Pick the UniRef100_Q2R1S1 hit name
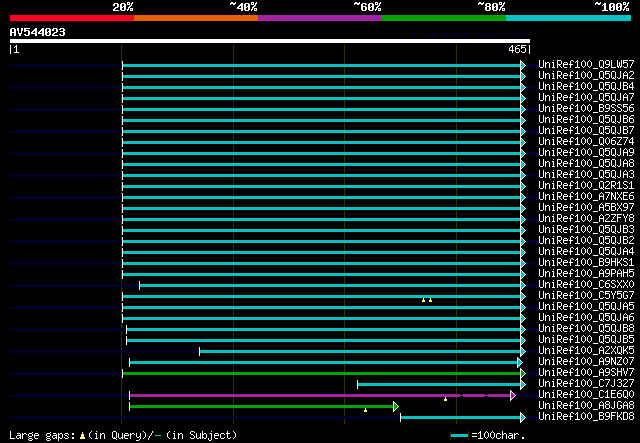The image size is (640, 443). coord(586,185)
